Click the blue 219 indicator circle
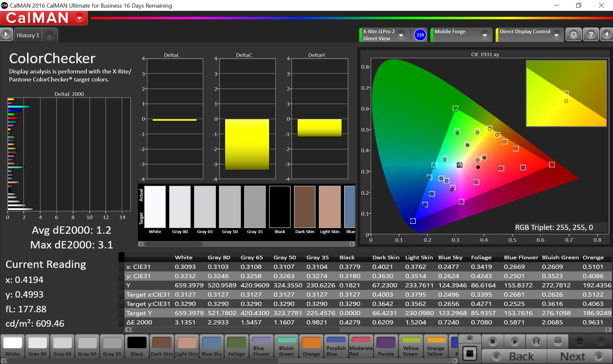The height and width of the screenshot is (364, 613). click(x=420, y=35)
